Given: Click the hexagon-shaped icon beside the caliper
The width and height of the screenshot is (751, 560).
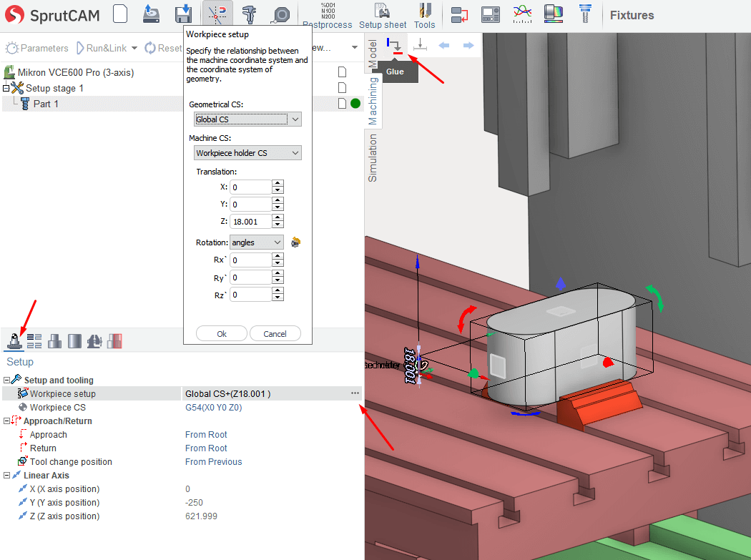Looking at the screenshot, I should tap(280, 15).
